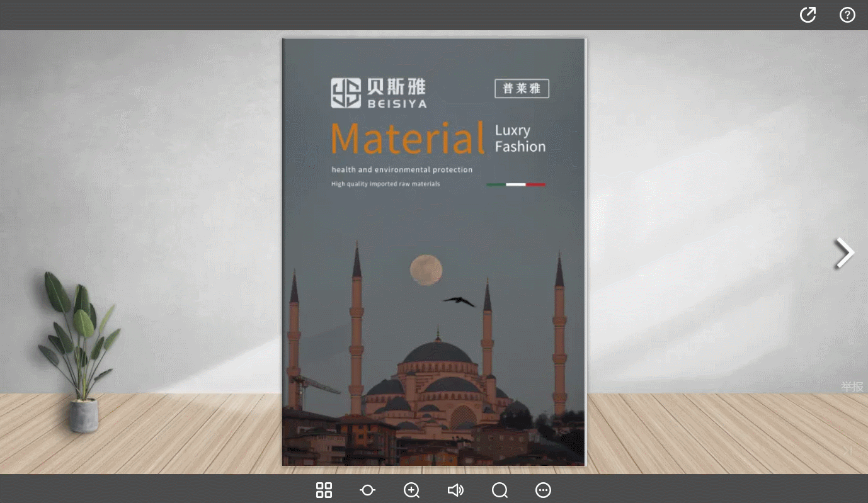Mute the flipbook sound
868x503 pixels.
point(455,490)
